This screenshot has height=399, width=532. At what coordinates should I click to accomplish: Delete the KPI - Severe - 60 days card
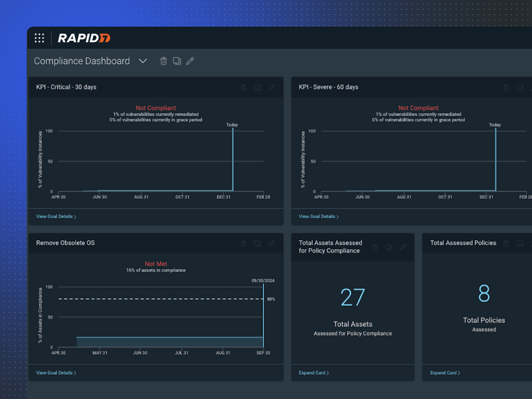(x=506, y=88)
